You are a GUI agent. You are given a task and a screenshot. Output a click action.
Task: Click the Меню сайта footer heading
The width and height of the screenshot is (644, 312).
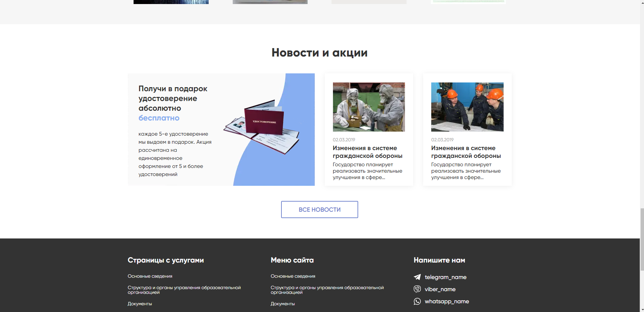(x=292, y=260)
